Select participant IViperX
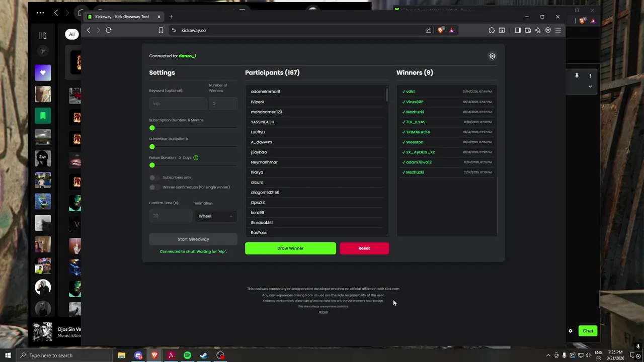The image size is (644, 362). (316, 102)
